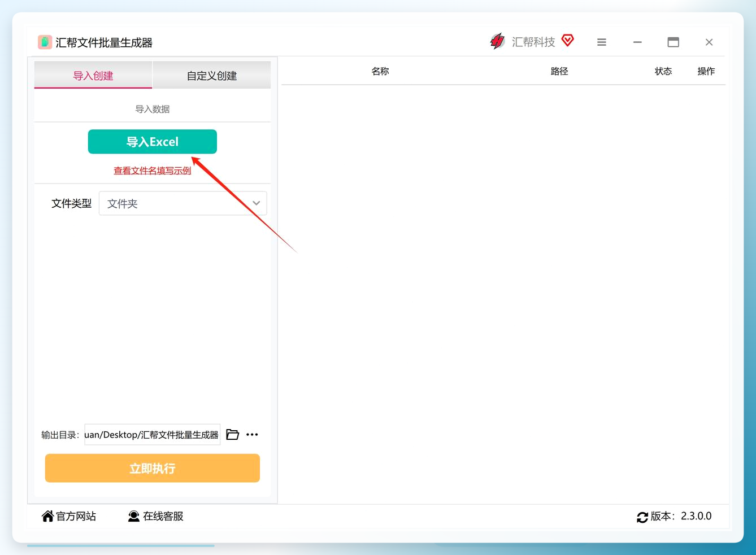Open the 官方网站 link text
This screenshot has width=756, height=555.
[76, 516]
